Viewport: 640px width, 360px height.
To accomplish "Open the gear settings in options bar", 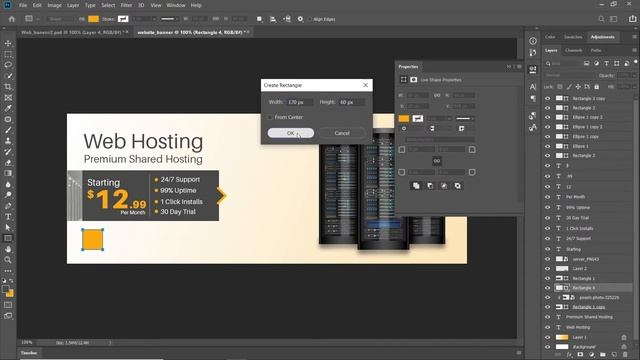I will click(300, 19).
